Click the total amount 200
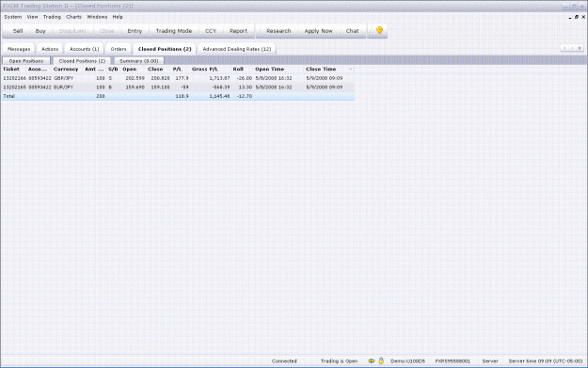The image size is (588, 368). tap(101, 96)
